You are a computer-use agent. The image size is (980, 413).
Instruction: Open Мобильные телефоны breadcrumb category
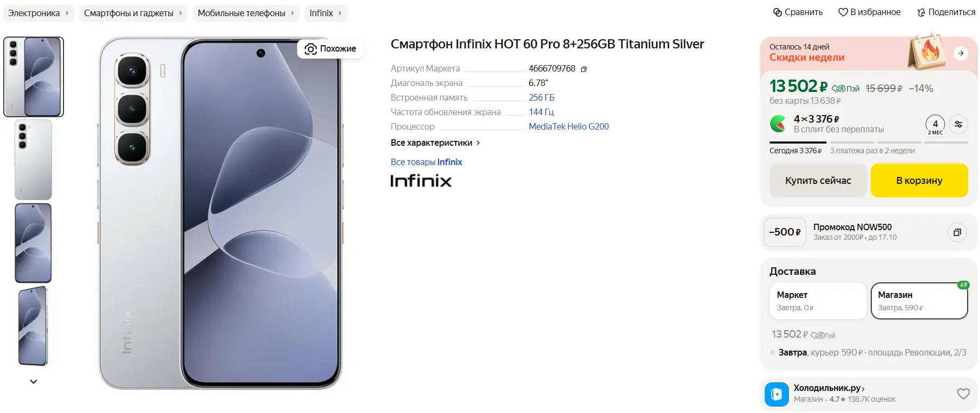[246, 13]
